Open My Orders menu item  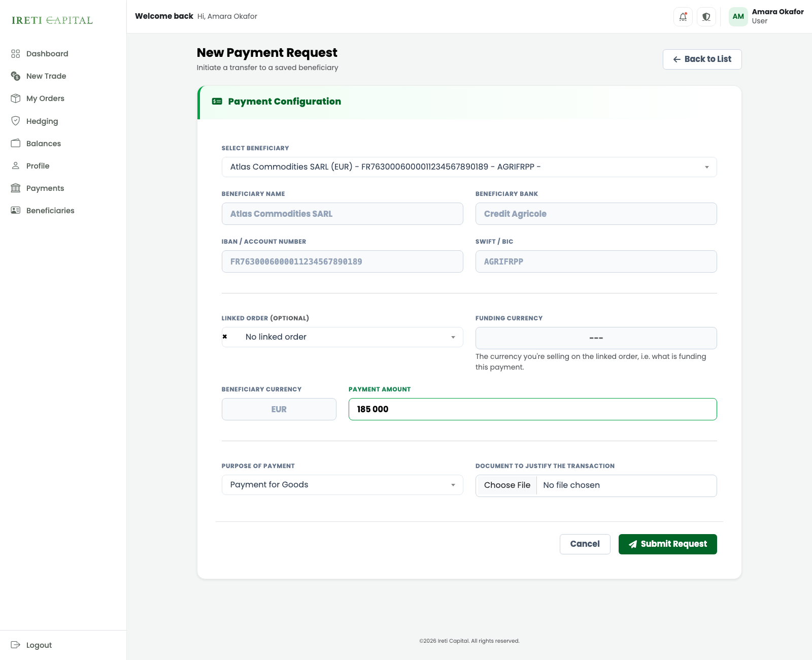[x=45, y=98]
